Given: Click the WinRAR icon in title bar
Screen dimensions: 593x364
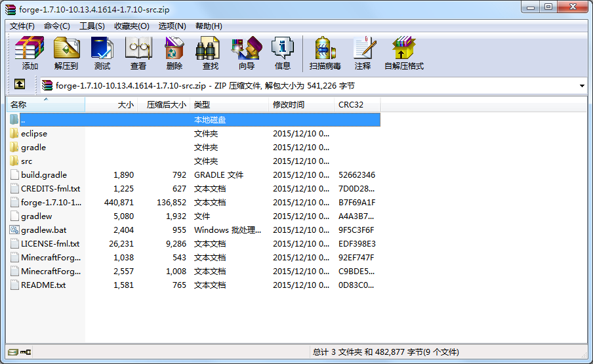Looking at the screenshot, I should pyautogui.click(x=10, y=9).
